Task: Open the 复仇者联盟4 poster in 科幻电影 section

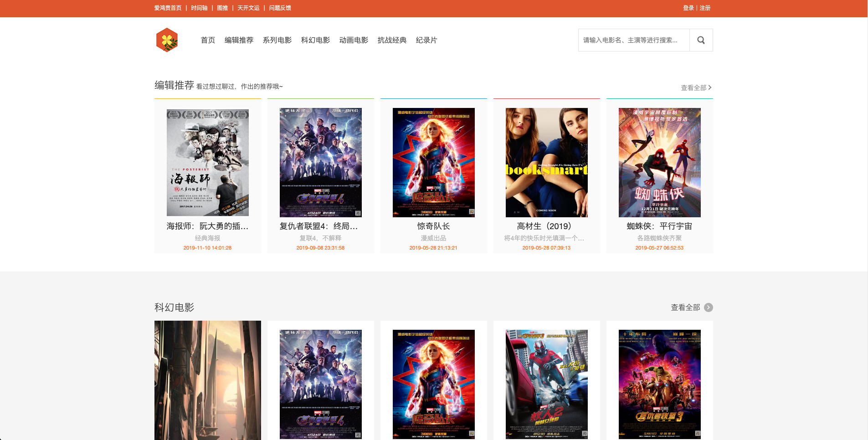Action: coord(321,384)
